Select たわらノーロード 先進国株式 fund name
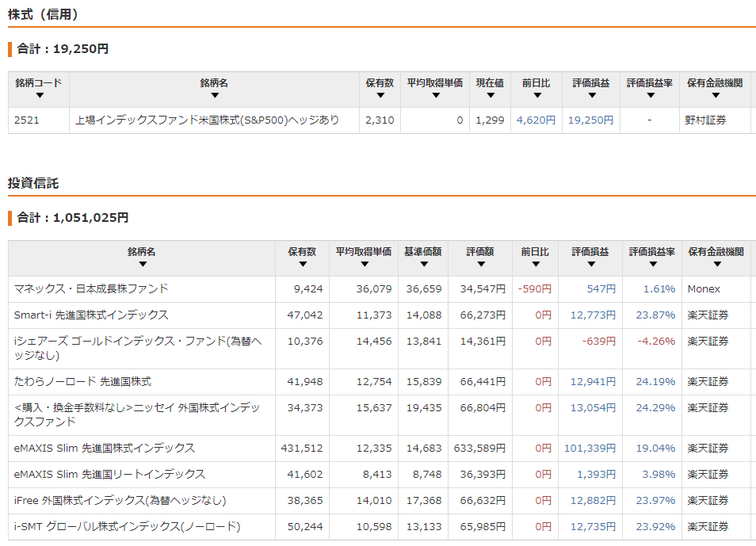This screenshot has width=756, height=546. point(82,381)
